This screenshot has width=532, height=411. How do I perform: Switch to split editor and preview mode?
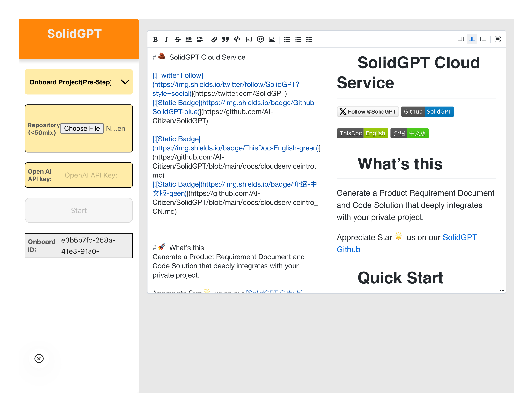click(472, 39)
